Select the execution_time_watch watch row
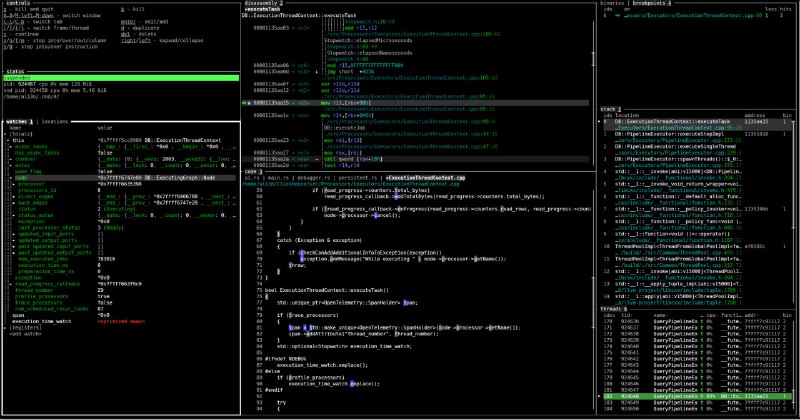Viewport: 800px width, 420px height. [x=121, y=322]
